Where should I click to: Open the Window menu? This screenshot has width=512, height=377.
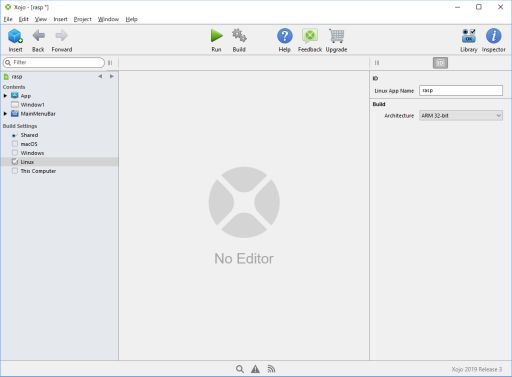108,19
